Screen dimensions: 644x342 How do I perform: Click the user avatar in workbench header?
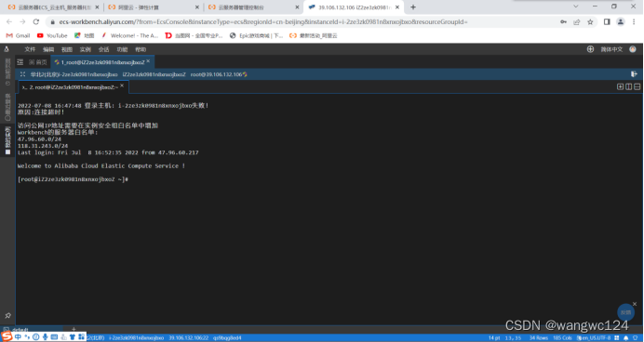(633, 49)
